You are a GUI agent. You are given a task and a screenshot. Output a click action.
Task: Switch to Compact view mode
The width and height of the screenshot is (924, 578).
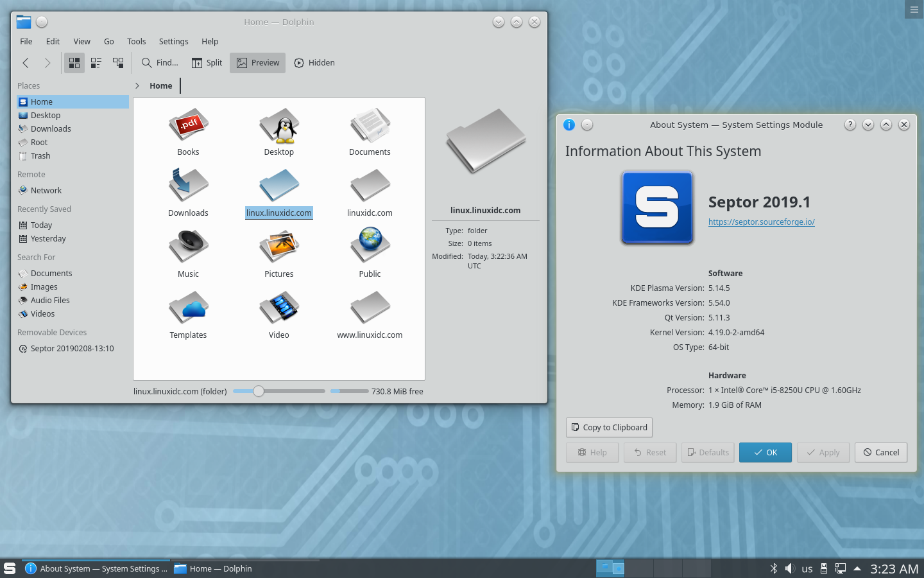click(96, 63)
